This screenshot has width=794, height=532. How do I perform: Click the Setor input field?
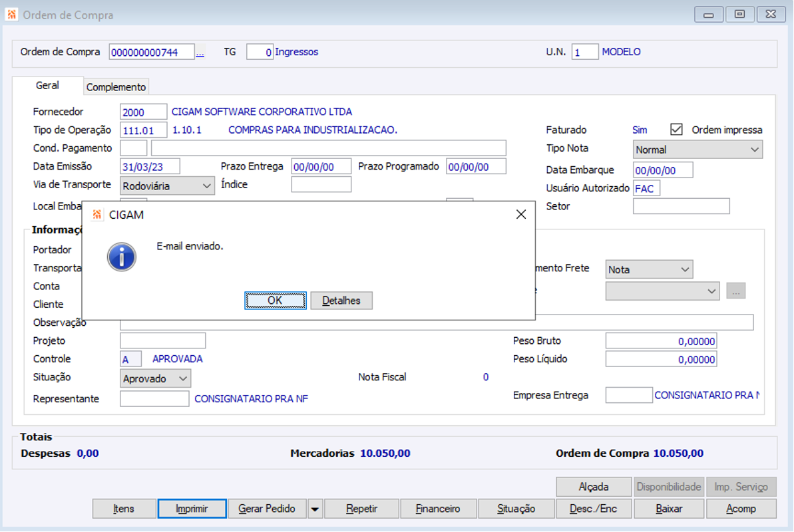coord(681,206)
